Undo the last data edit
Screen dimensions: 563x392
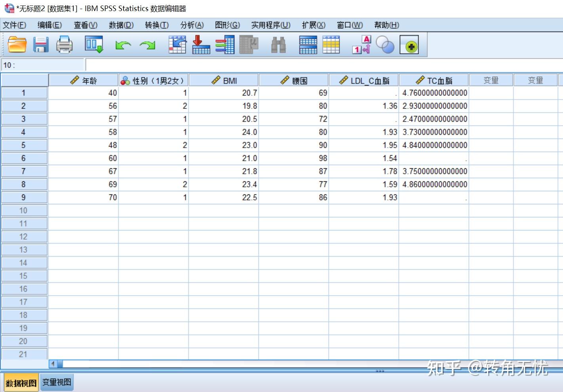123,45
